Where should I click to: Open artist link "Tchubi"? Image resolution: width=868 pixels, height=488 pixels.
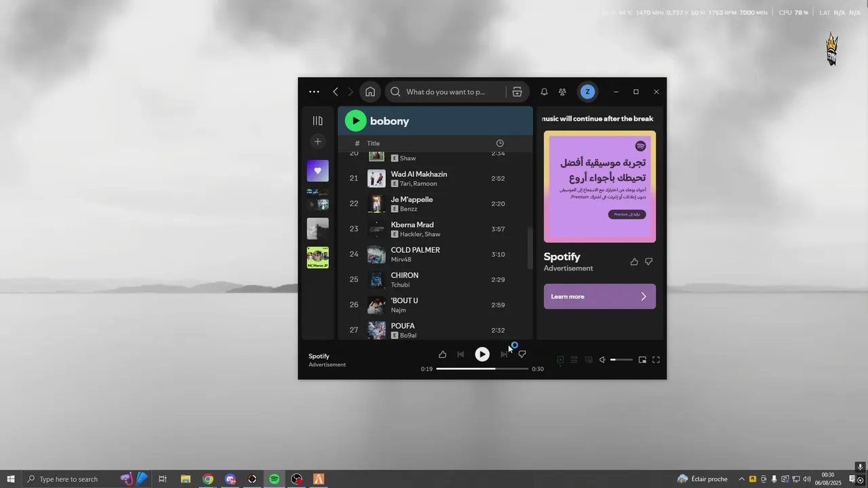[400, 285]
